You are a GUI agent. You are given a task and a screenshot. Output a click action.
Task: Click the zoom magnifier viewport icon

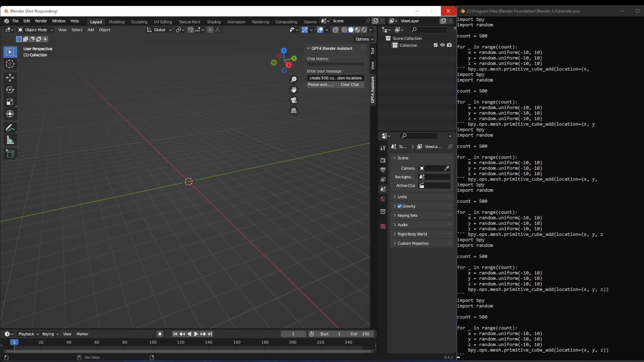[294, 79]
